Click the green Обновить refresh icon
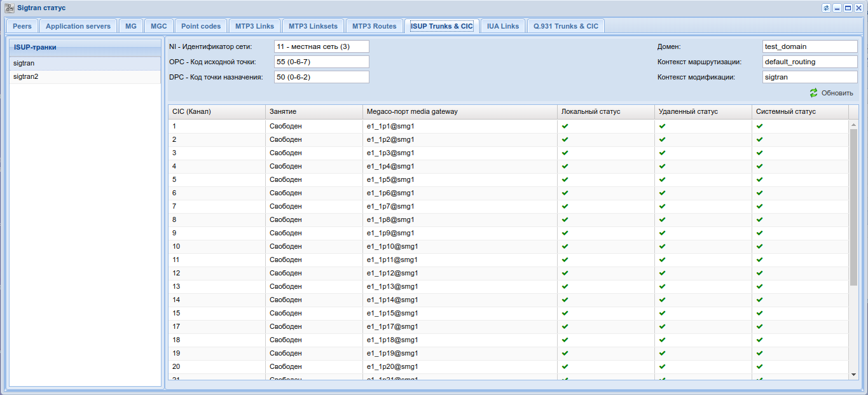The height and width of the screenshot is (395, 868). 813,93
